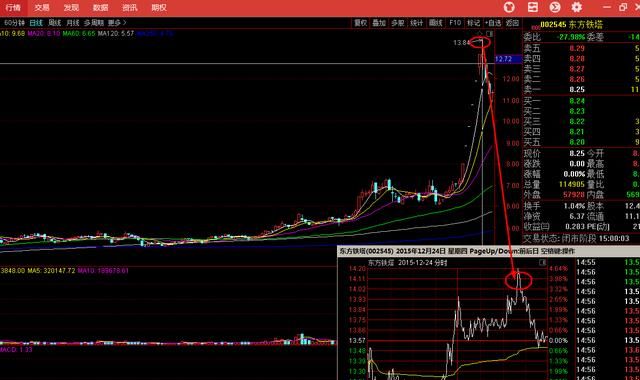Add stock via +自选 button
This screenshot has height=380, width=640.
[493, 23]
